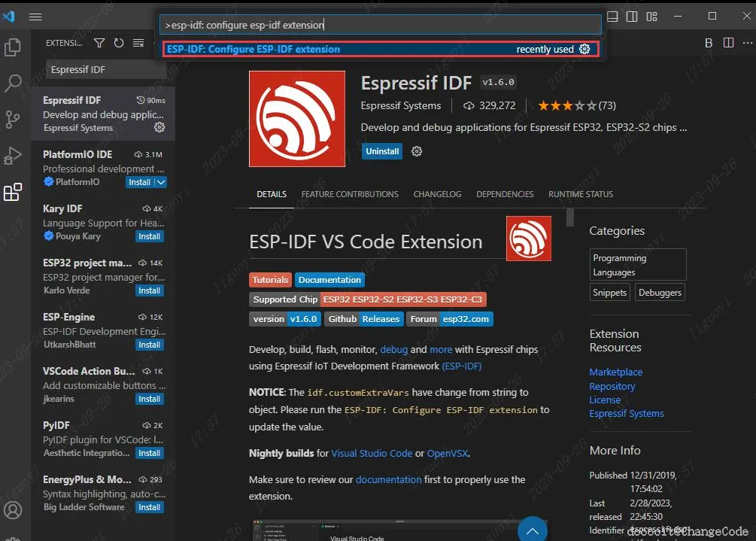Viewport: 756px width, 541px height.
Task: Open the Visual Studio Code nightly link
Action: [x=372, y=453]
